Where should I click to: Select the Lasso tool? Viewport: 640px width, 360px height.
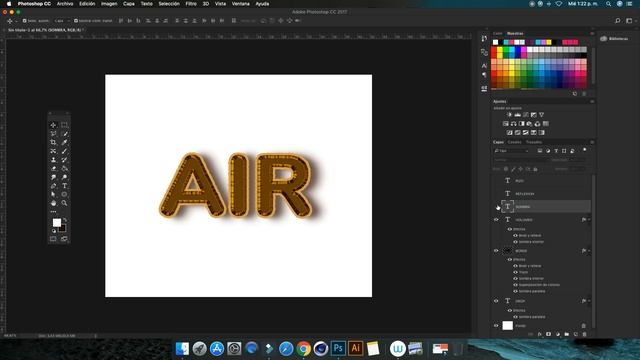(x=53, y=134)
